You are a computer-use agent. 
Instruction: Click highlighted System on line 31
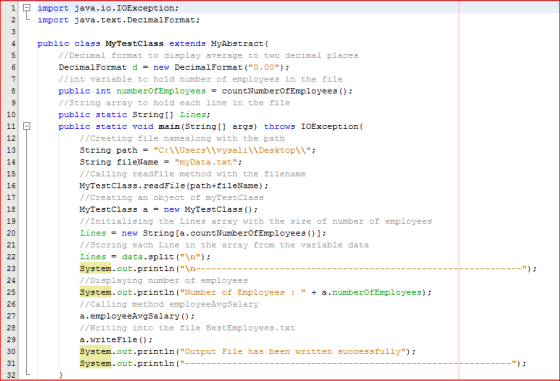(x=95, y=364)
